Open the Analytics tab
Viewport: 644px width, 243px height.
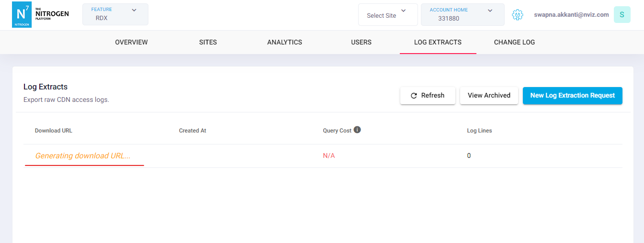(x=284, y=42)
